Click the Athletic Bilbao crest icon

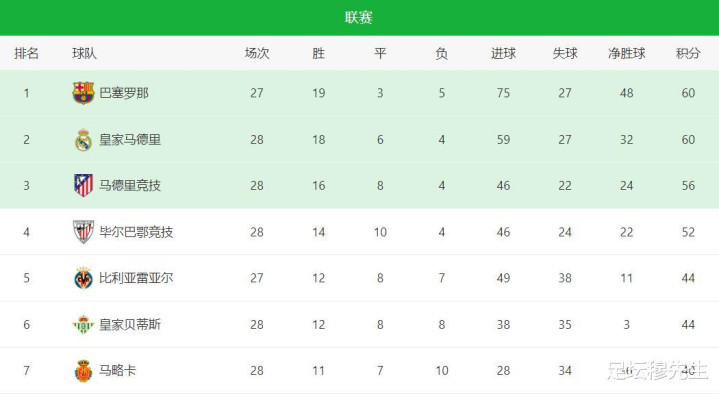(83, 232)
